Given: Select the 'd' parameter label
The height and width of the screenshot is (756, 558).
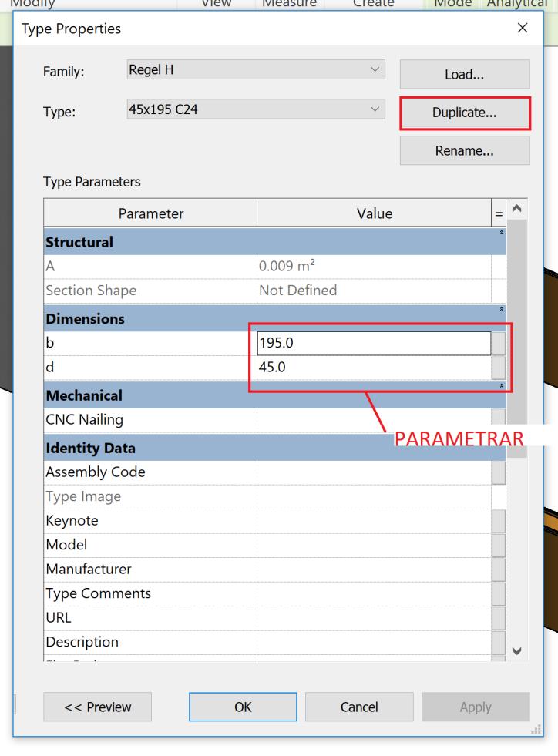Looking at the screenshot, I should (x=49, y=367).
